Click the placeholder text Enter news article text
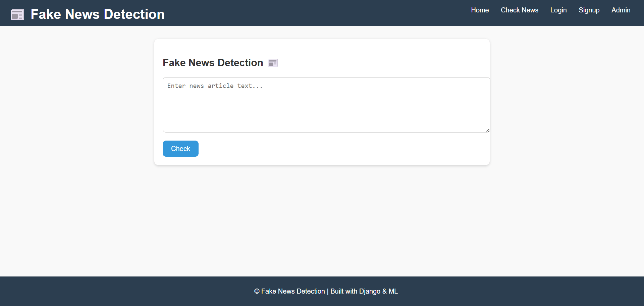 [x=215, y=86]
